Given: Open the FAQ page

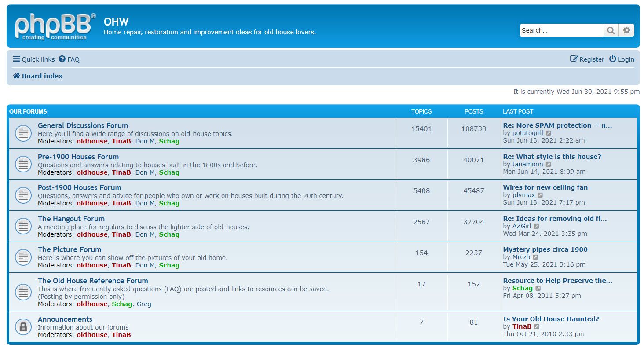Looking at the screenshot, I should point(70,59).
